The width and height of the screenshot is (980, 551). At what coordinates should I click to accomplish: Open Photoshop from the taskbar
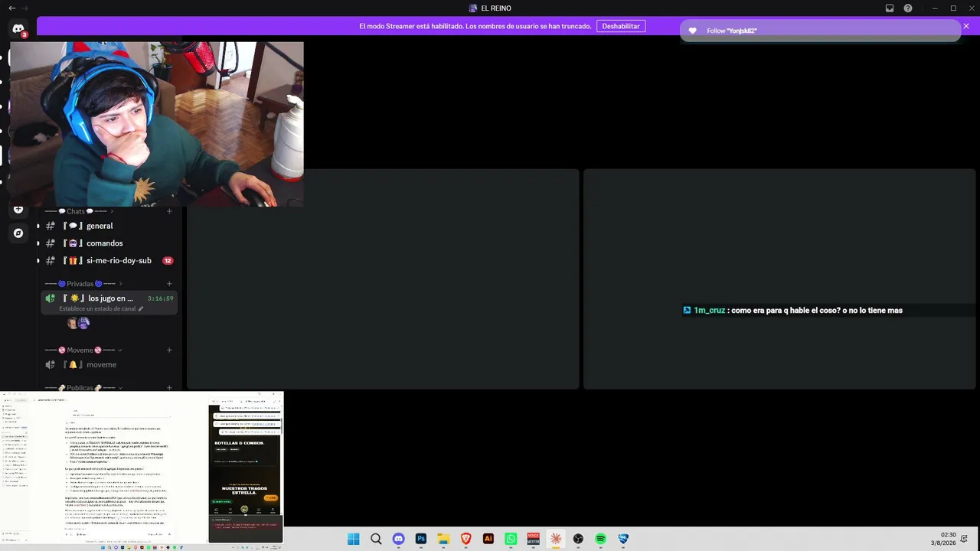click(421, 539)
